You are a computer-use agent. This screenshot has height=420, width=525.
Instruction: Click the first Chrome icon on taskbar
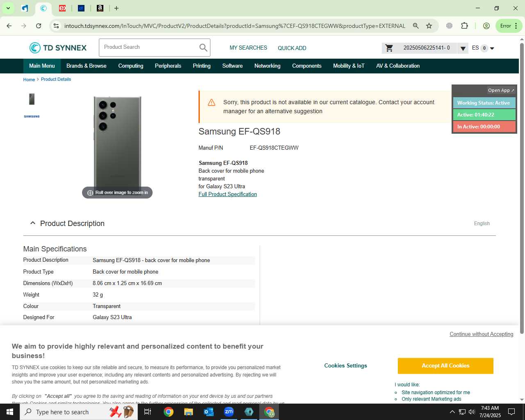tap(169, 412)
